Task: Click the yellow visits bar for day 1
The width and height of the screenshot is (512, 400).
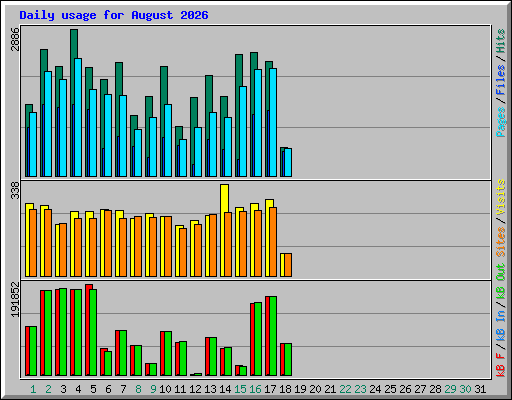Action: coord(28,240)
